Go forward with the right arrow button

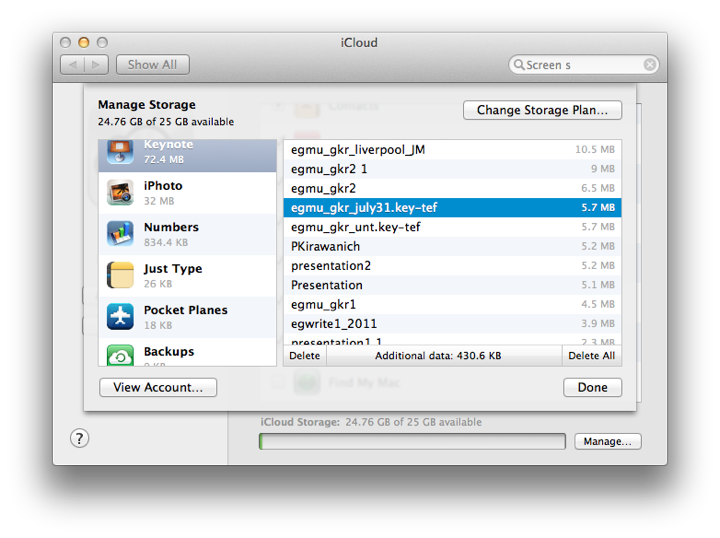(x=96, y=65)
